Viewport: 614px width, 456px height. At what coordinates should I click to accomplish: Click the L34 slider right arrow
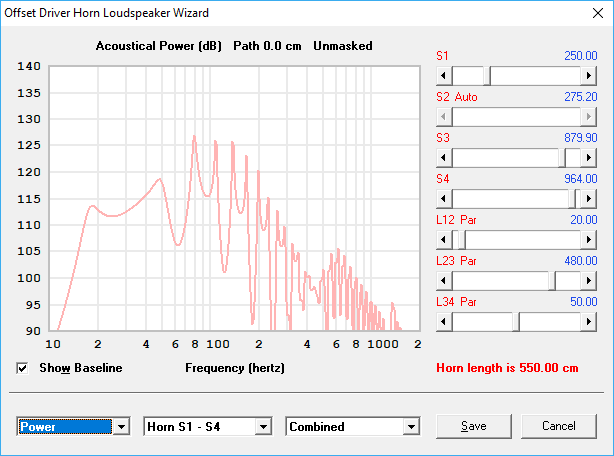coord(588,322)
